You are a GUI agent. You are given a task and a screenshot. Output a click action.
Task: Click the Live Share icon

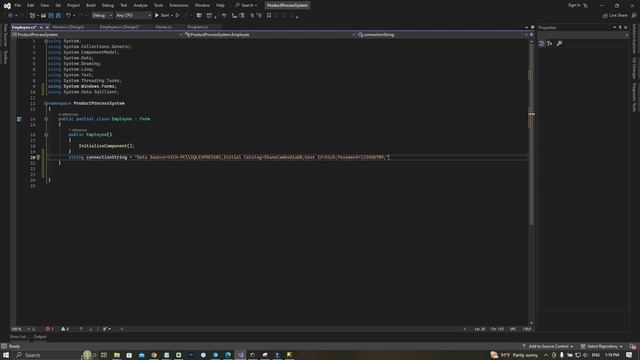click(x=615, y=16)
